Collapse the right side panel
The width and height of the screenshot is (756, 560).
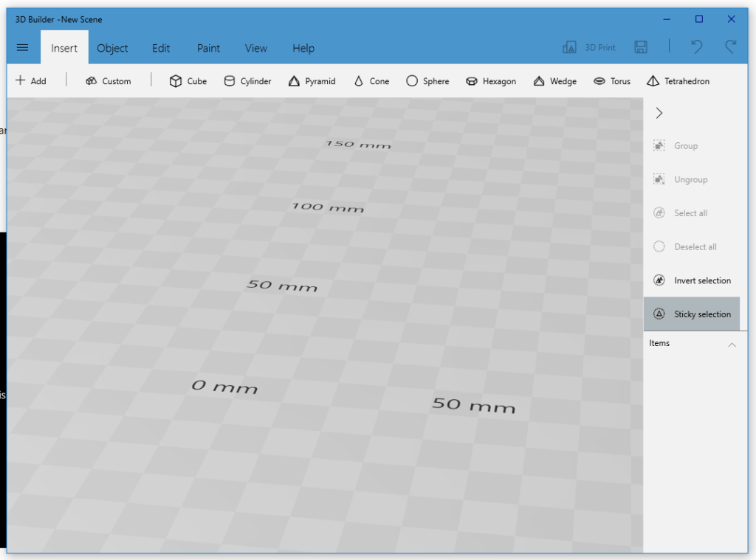(659, 113)
